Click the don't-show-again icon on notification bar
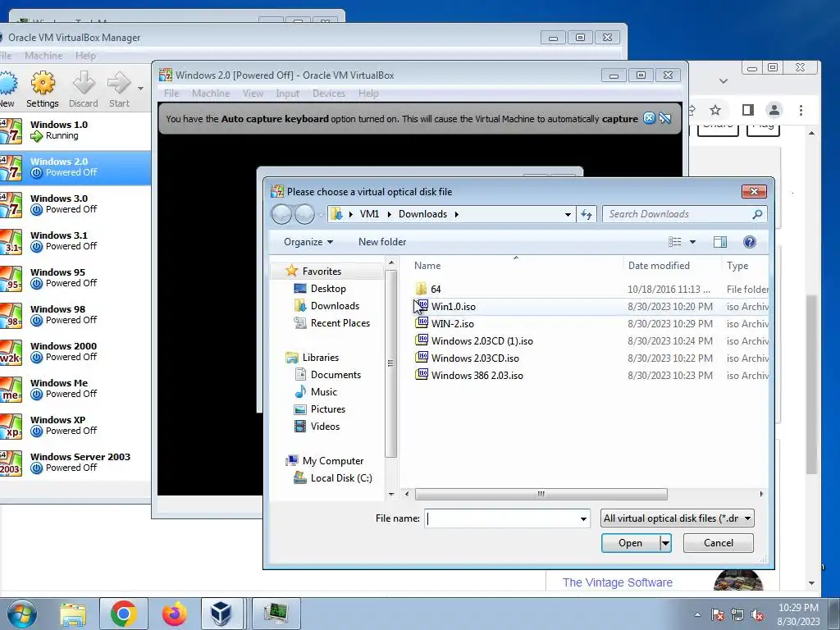Screen dimensions: 840x630 [x=664, y=118]
